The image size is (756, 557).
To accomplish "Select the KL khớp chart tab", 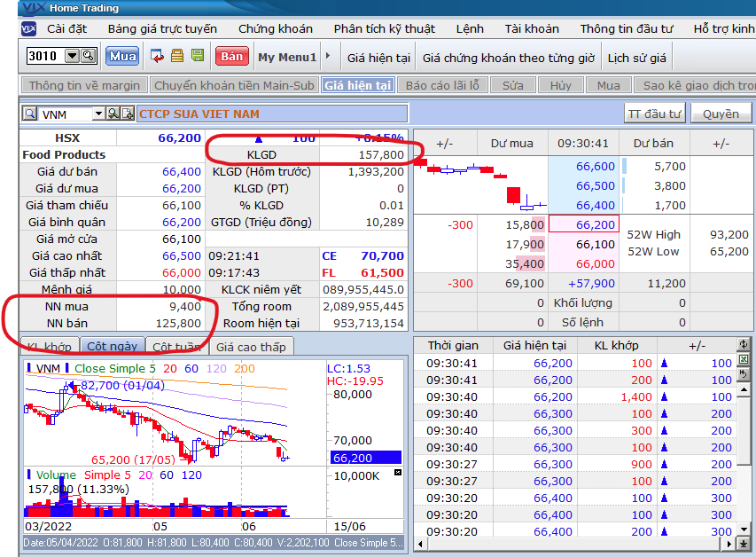I will 49,346.
